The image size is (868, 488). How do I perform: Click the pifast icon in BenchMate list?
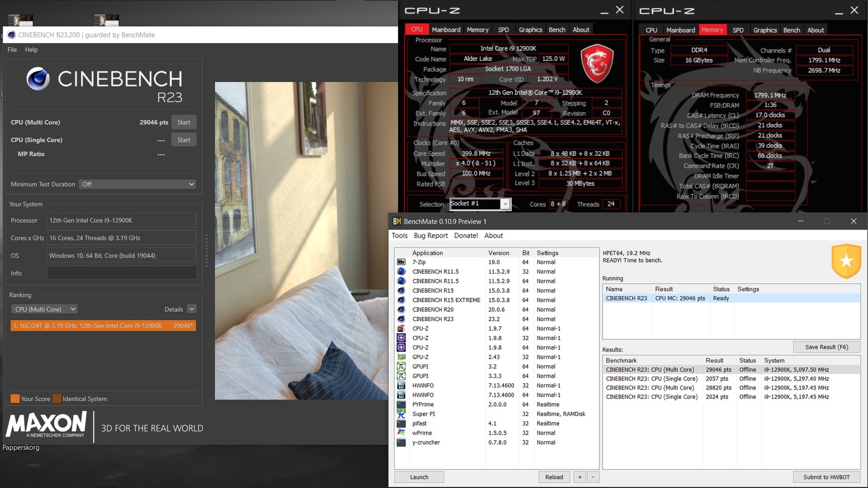click(x=401, y=423)
